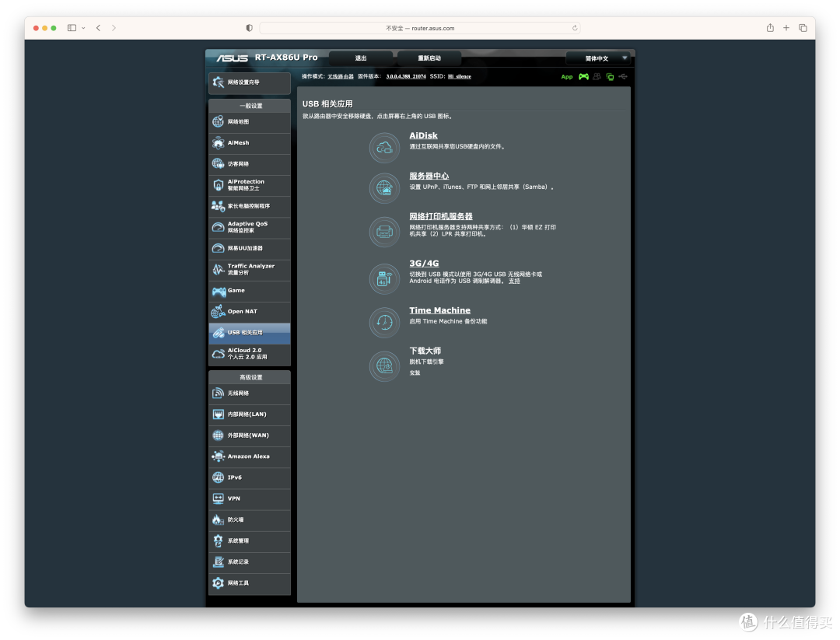Viewport: 840px width, 640px height.
Task: Open 无线网络 wireless settings
Action: point(249,393)
